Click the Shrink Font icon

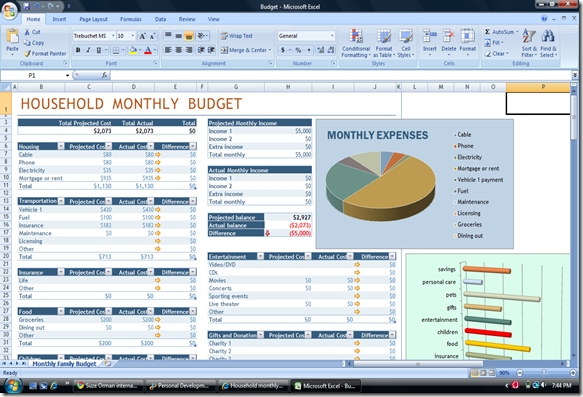click(x=152, y=36)
